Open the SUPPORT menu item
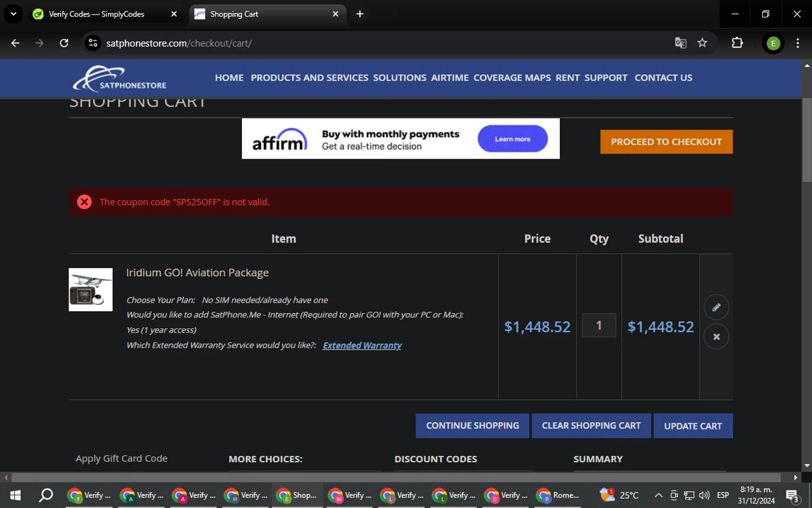 click(x=606, y=78)
